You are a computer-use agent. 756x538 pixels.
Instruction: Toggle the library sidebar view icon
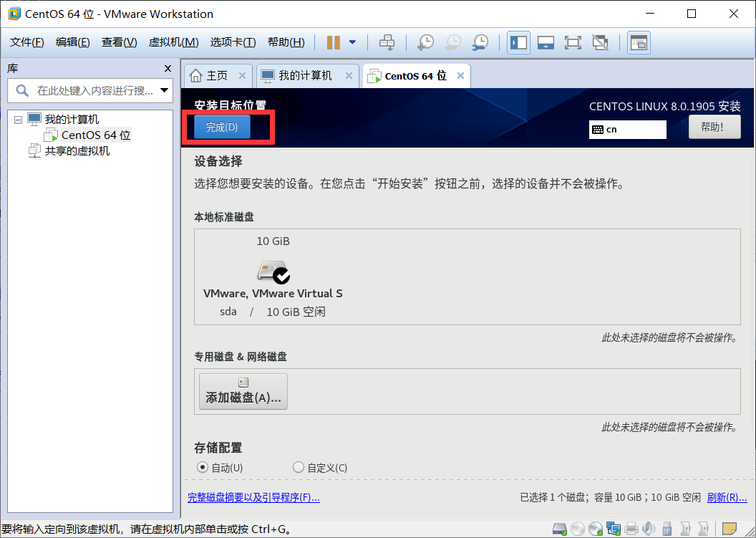[519, 42]
